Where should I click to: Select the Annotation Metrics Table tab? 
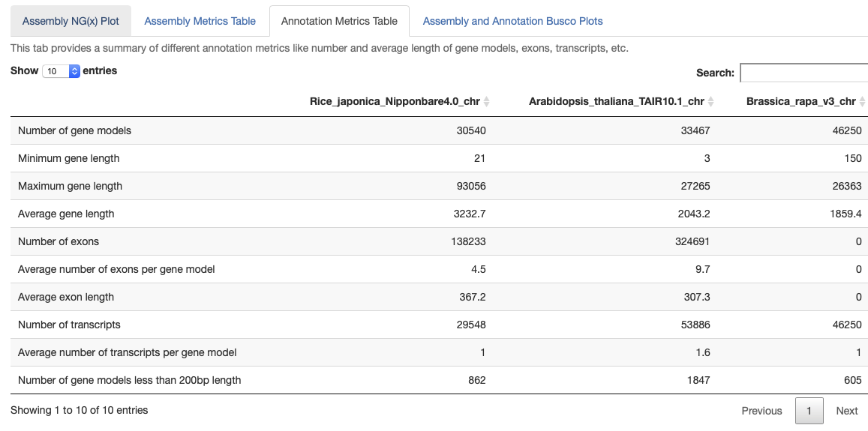point(339,21)
